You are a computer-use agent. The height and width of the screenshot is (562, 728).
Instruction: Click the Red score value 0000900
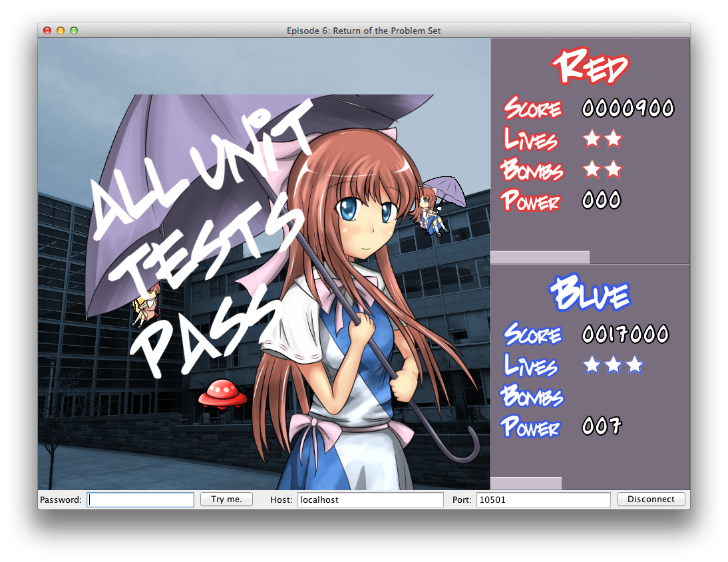point(628,108)
